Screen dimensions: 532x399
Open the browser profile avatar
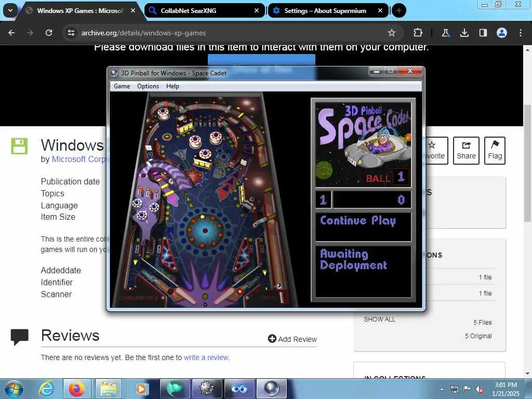[x=502, y=33]
